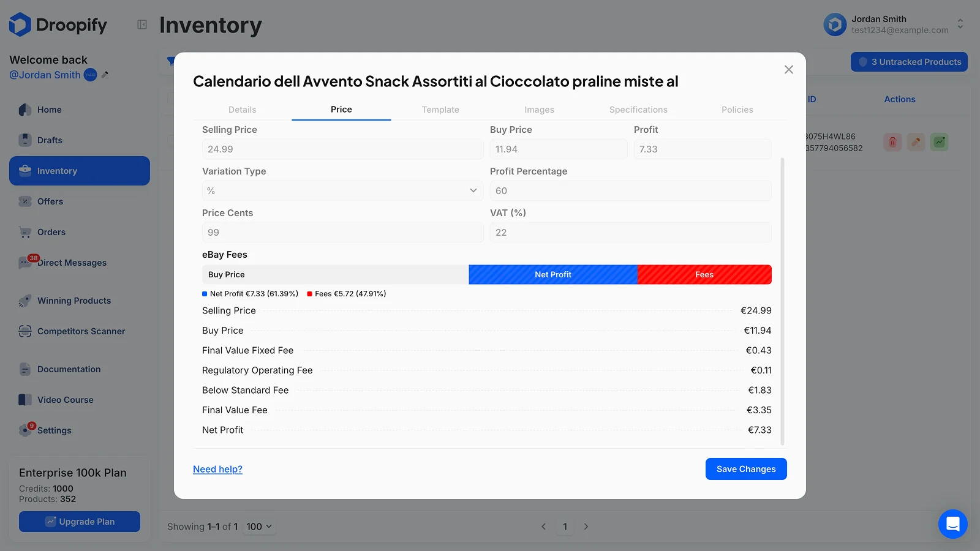Click the edit pencil next to username
This screenshot has height=551, width=980.
(105, 75)
